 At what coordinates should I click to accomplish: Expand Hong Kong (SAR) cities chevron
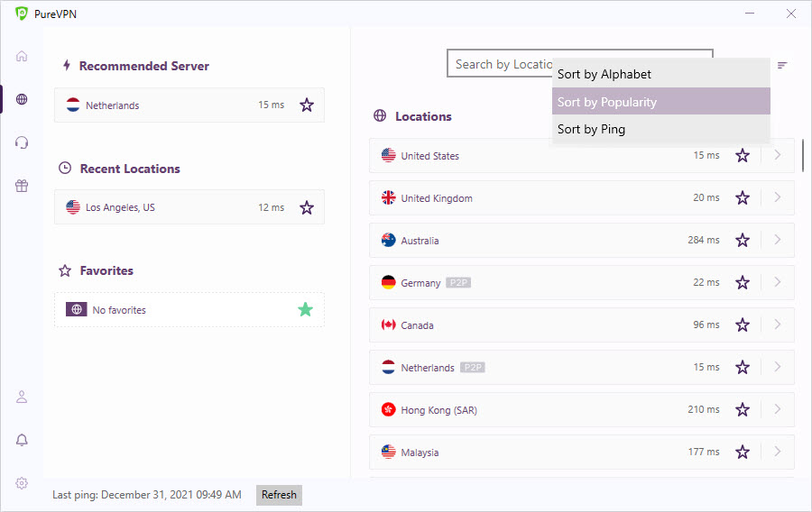(778, 409)
